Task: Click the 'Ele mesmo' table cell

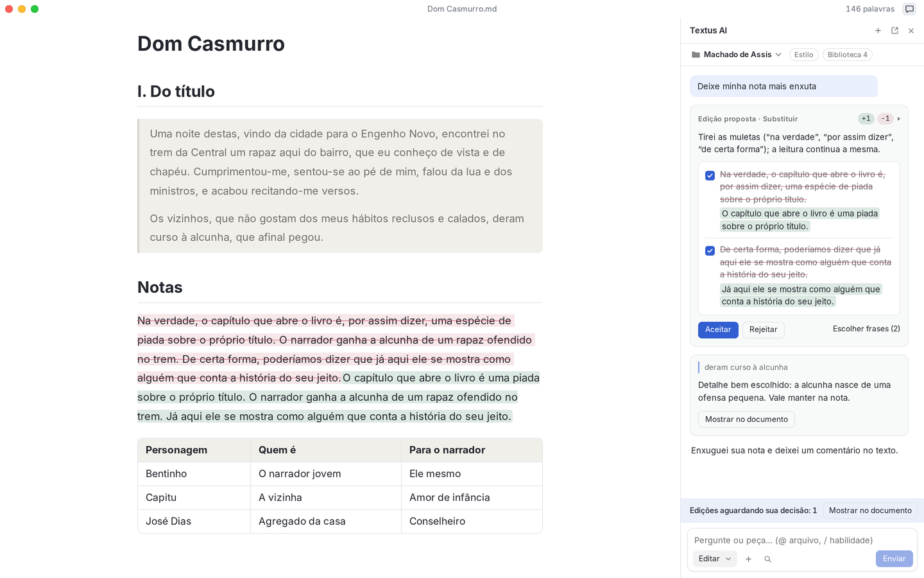Action: (472, 474)
